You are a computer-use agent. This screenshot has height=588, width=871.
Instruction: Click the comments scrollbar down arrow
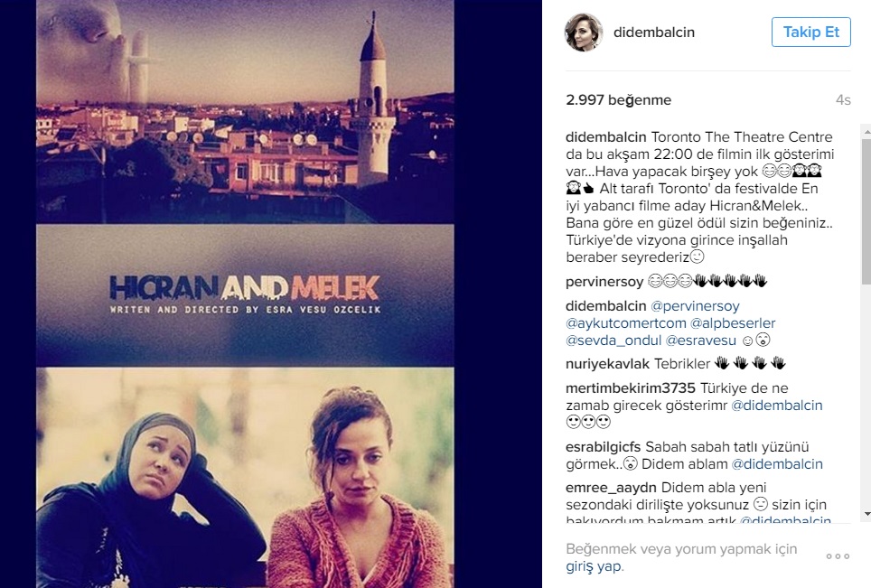866,514
